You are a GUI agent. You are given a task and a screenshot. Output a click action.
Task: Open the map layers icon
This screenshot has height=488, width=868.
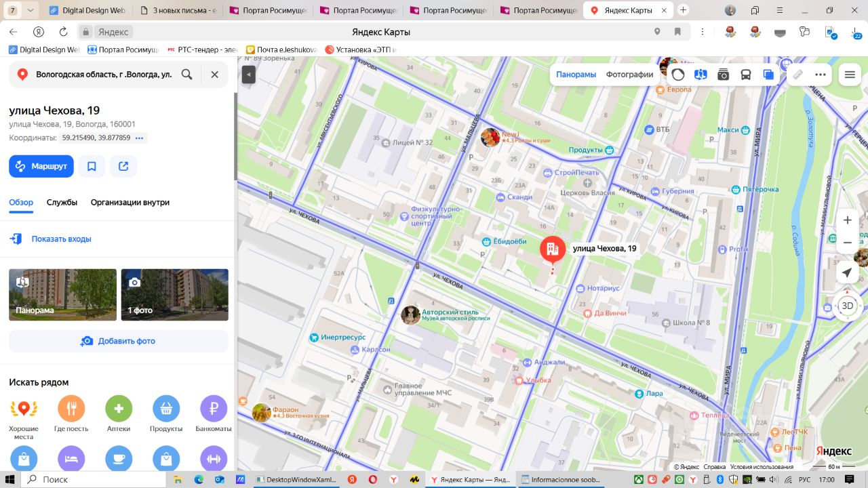coord(768,75)
